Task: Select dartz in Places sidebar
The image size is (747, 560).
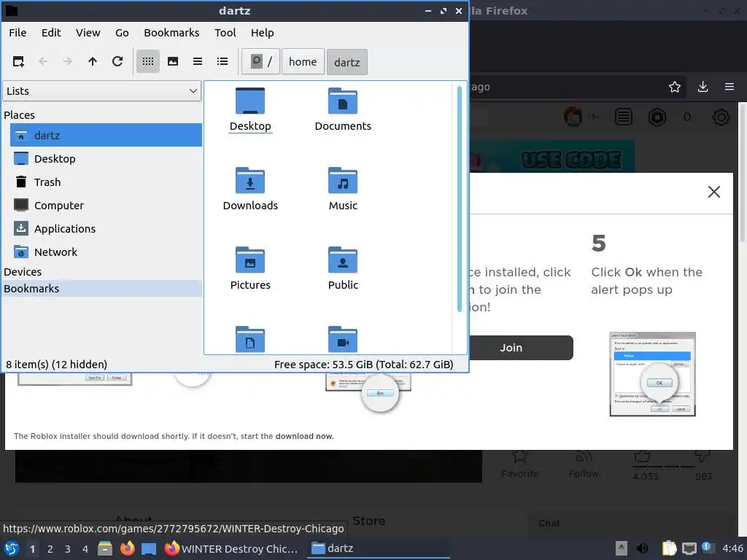Action: point(106,135)
